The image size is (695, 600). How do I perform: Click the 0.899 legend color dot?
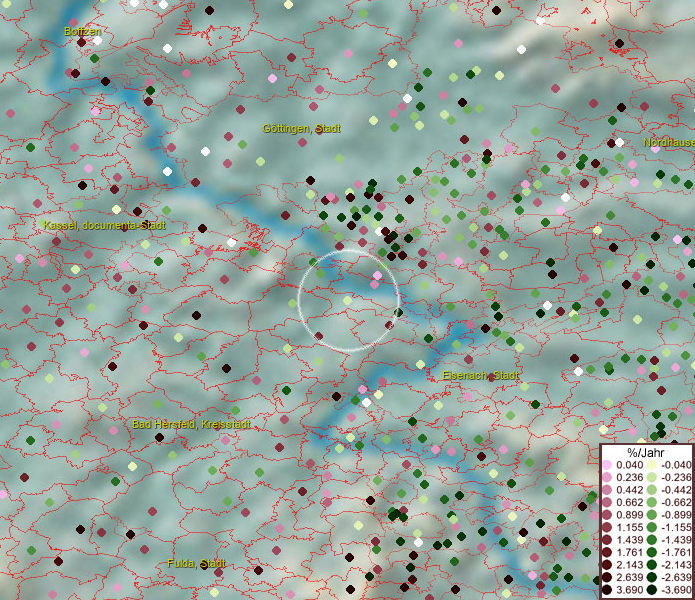coord(607,515)
